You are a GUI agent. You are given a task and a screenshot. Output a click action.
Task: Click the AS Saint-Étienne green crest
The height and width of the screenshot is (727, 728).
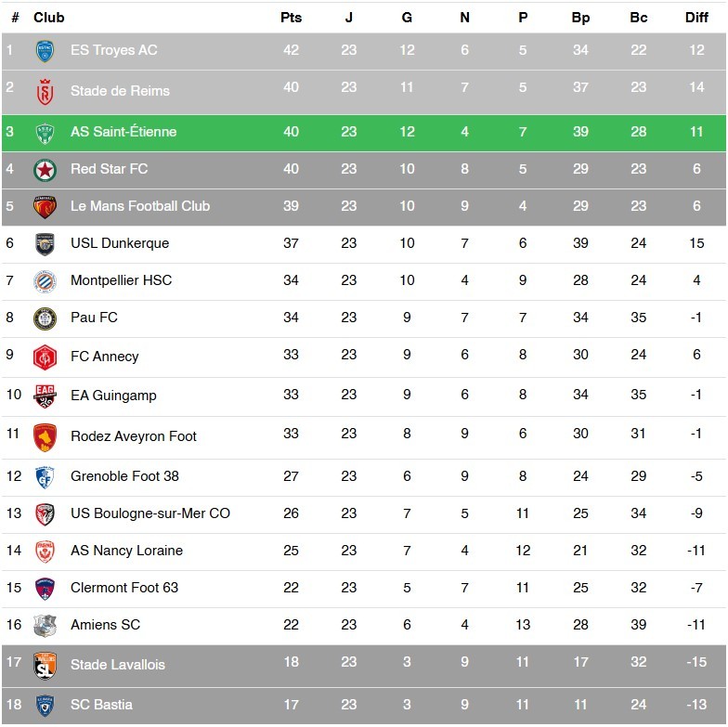coord(45,133)
